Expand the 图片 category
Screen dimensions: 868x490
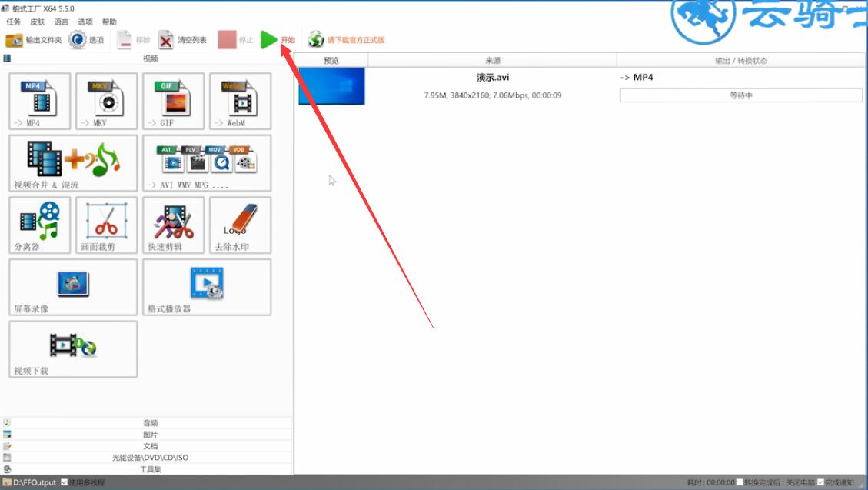[147, 435]
